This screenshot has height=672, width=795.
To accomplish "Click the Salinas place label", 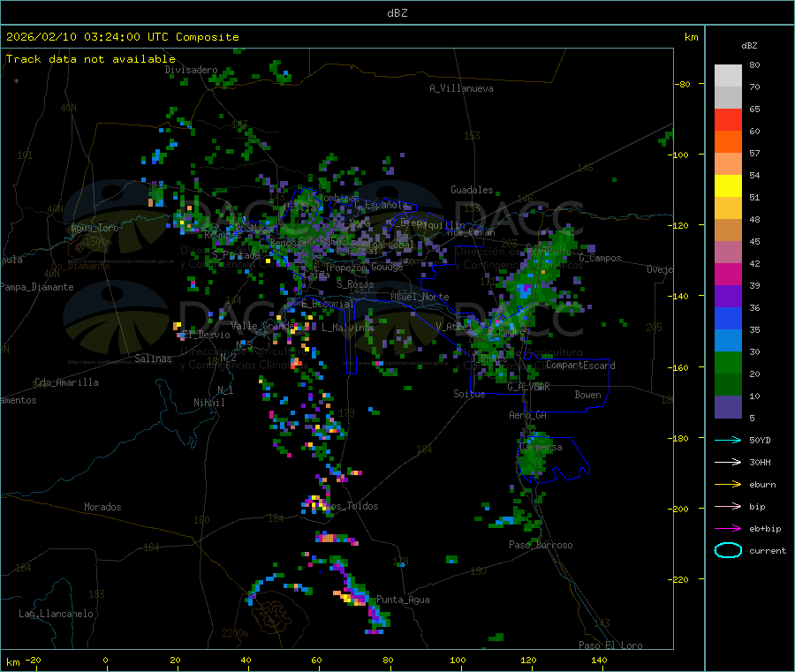I will click(153, 359).
